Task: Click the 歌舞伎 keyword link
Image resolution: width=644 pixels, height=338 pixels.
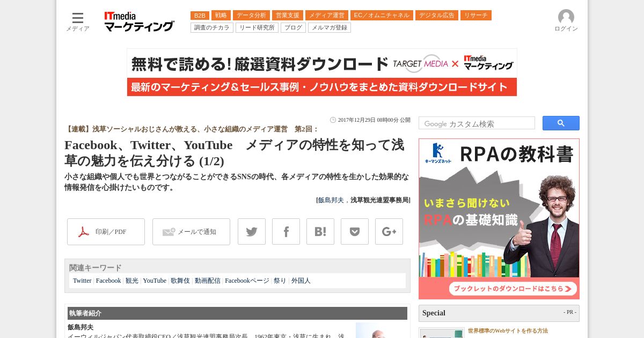Action: (180, 281)
